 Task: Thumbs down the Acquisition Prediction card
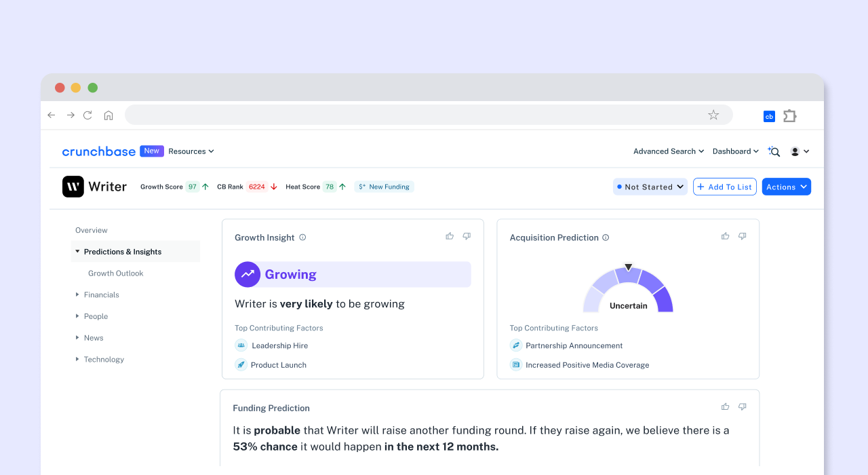742,236
